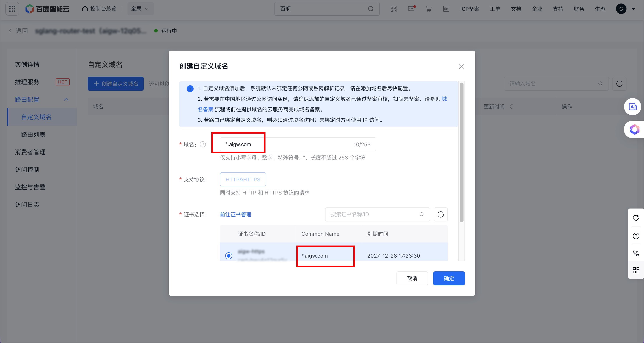
Task: Select the HTTP&HTTPS protocol option
Action: [x=243, y=180]
